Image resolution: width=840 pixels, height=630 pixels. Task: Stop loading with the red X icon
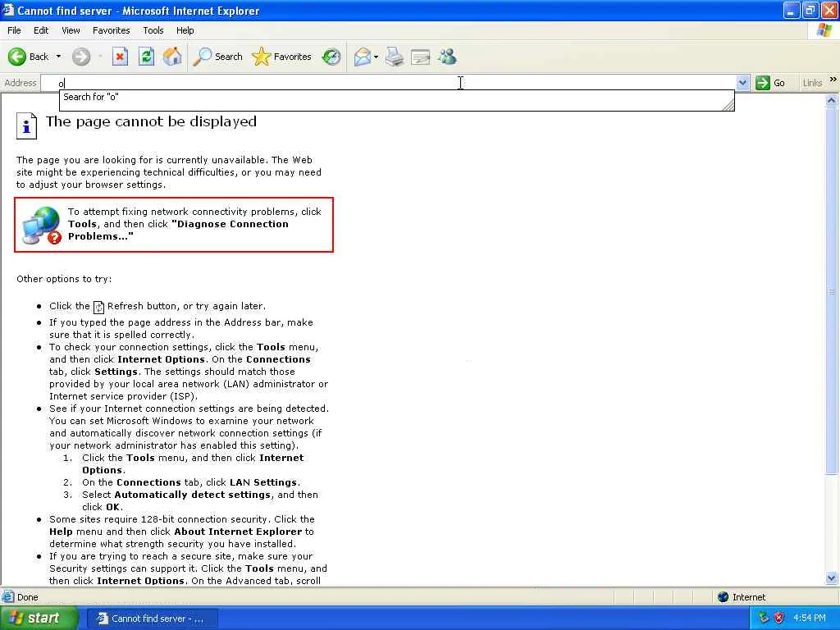tap(120, 57)
